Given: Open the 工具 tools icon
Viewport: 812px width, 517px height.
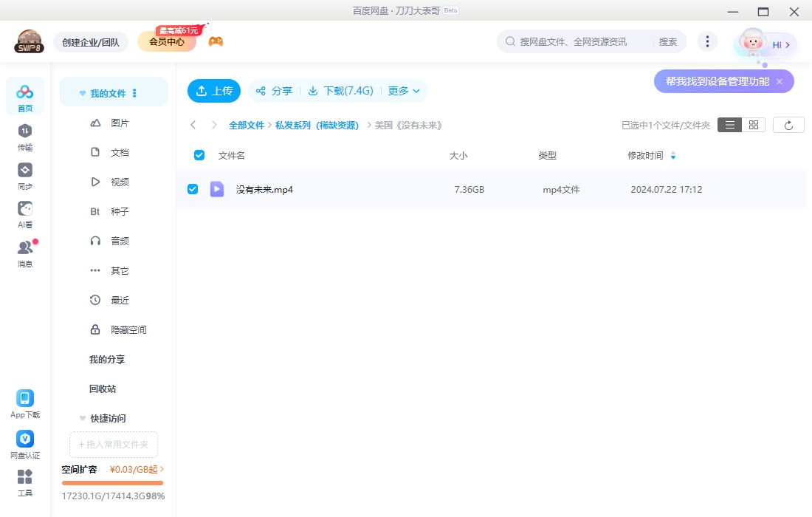Looking at the screenshot, I should pyautogui.click(x=25, y=479).
